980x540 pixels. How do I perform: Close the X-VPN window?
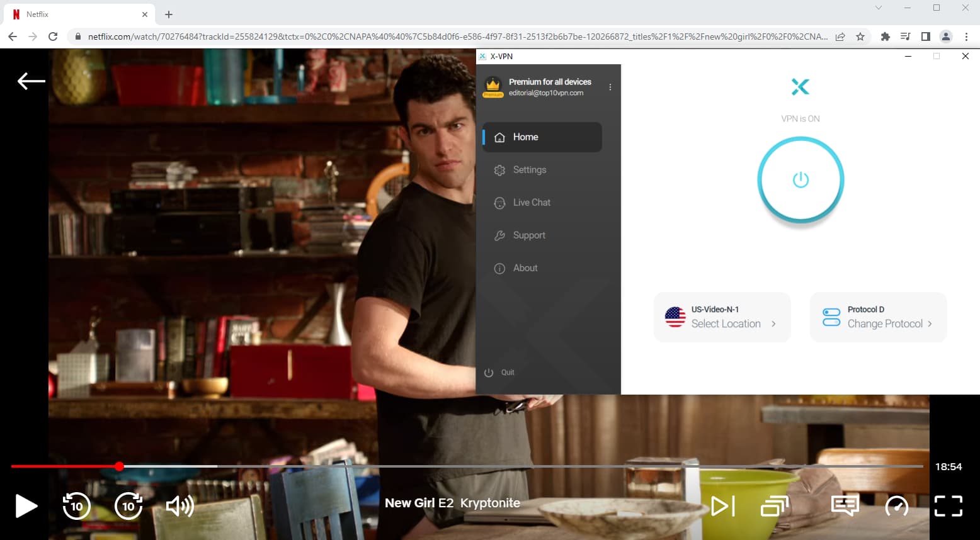[966, 56]
